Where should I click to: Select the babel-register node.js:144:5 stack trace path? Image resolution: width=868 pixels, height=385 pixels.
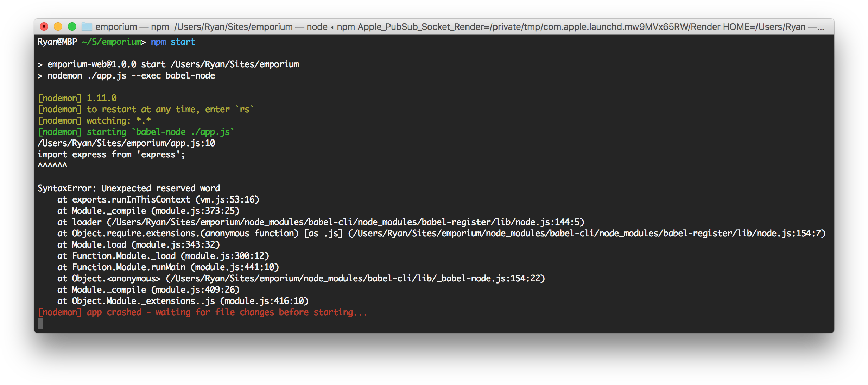click(320, 222)
